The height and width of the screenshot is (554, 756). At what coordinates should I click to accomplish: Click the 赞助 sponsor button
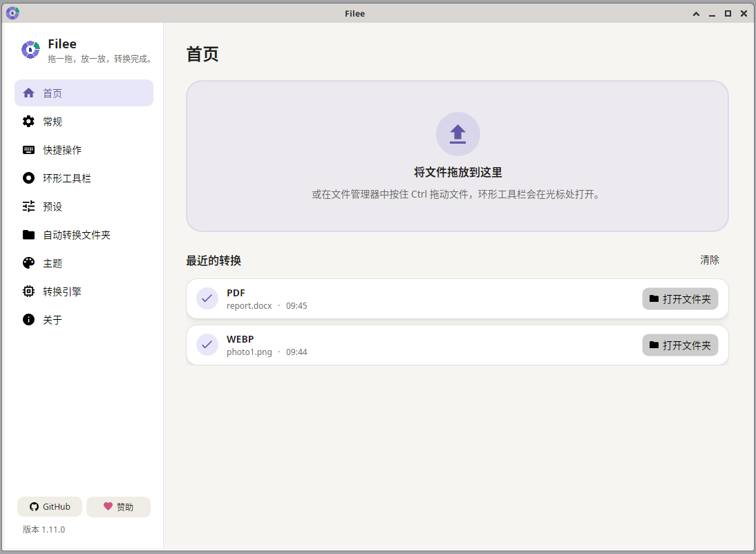click(x=119, y=507)
